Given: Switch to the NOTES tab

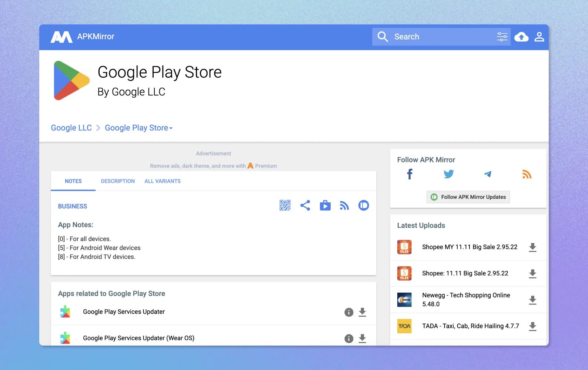Looking at the screenshot, I should tap(73, 181).
